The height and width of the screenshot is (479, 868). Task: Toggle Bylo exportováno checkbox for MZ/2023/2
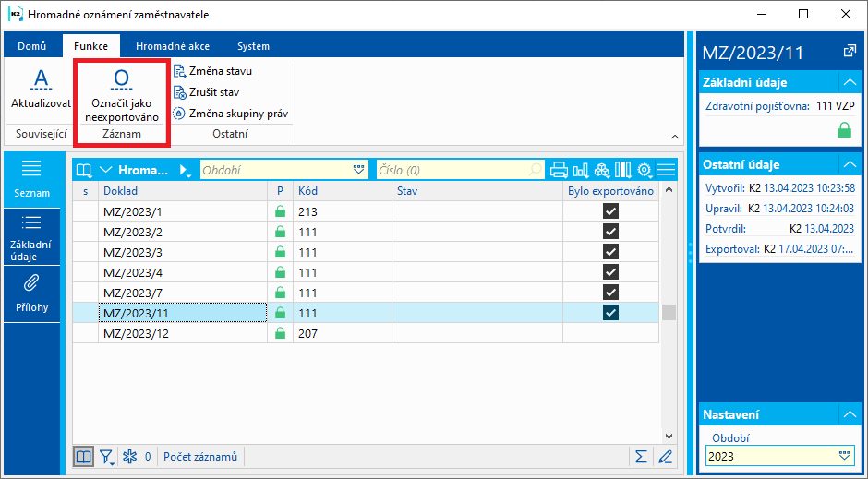click(610, 232)
